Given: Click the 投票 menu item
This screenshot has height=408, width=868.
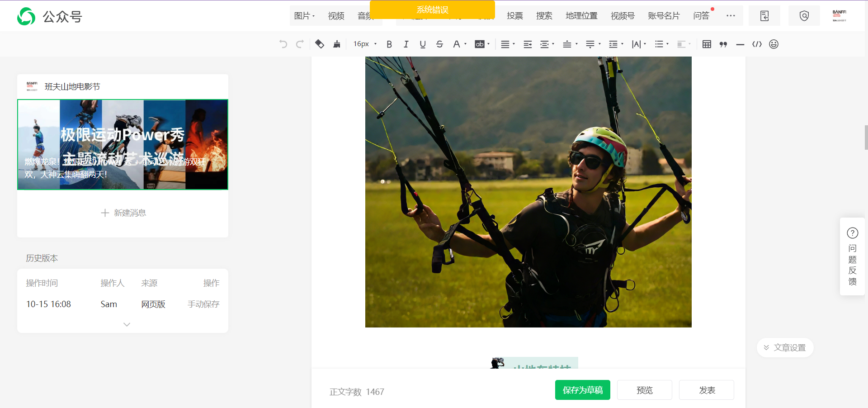Looking at the screenshot, I should (514, 16).
